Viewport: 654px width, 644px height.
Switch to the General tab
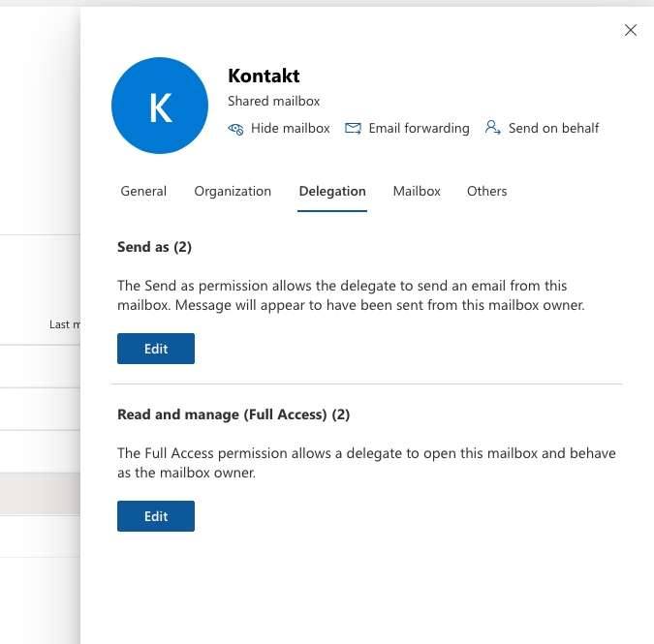(x=143, y=191)
